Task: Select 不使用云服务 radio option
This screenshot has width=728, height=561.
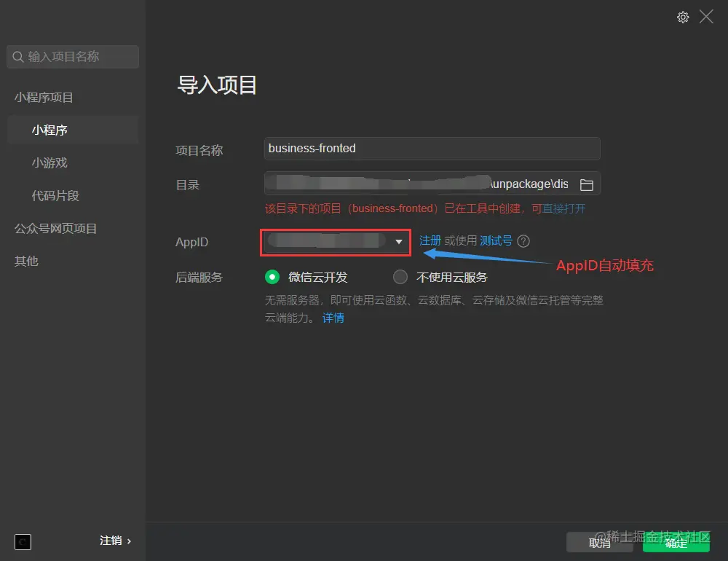Action: [400, 277]
